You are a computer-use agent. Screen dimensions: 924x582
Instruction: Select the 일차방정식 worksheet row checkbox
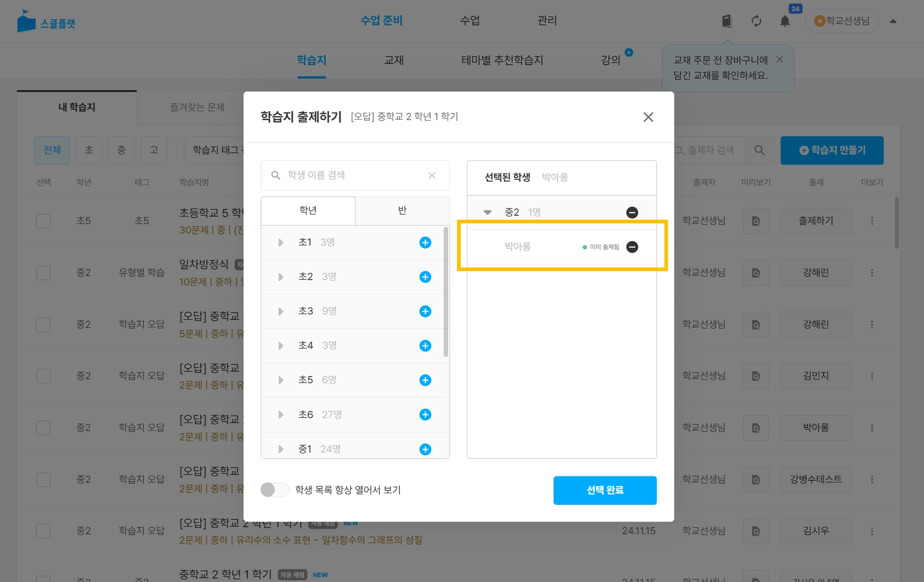click(43, 273)
